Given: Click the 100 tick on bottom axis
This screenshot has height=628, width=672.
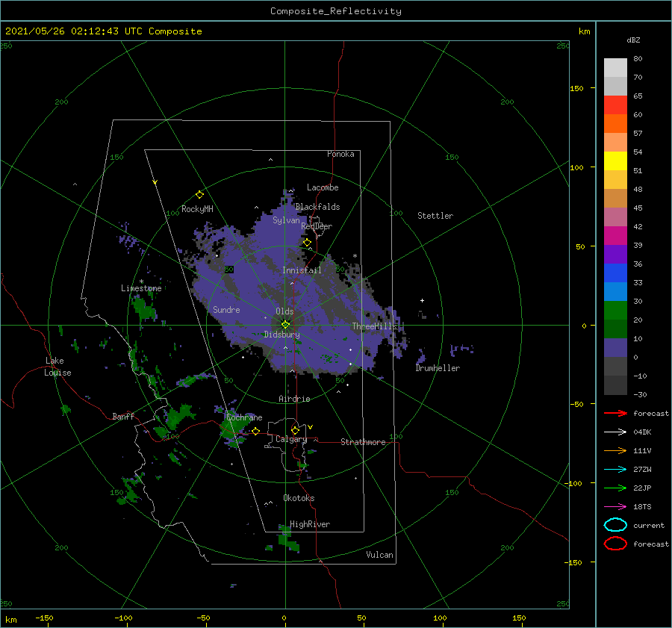Looking at the screenshot, I should [440, 618].
